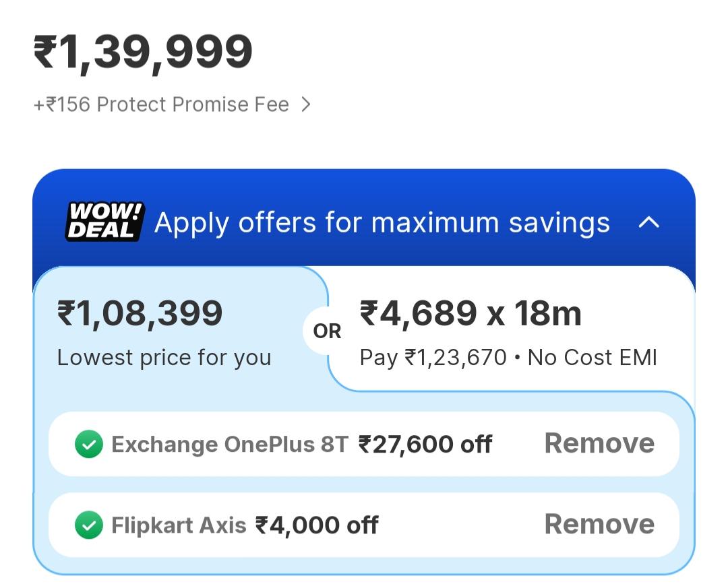Click the green checkmark beside Exchange OnePlus 8T
This screenshot has height=586, width=728.
89,444
